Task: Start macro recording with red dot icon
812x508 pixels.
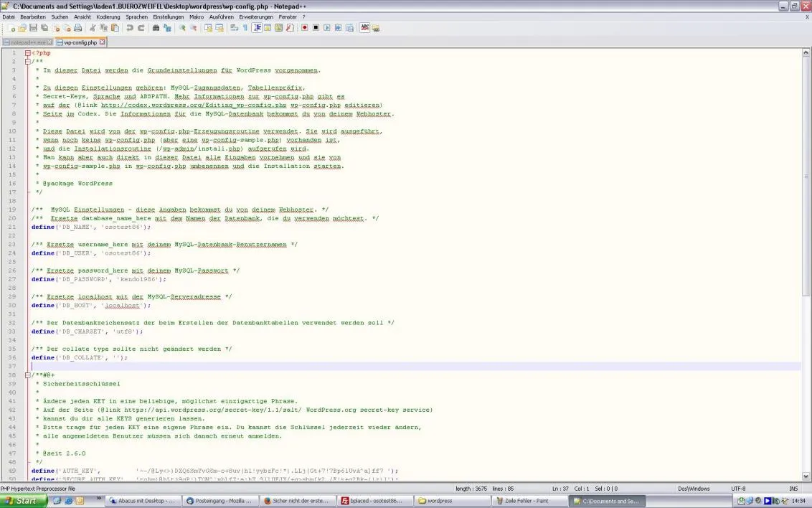Action: [304, 27]
